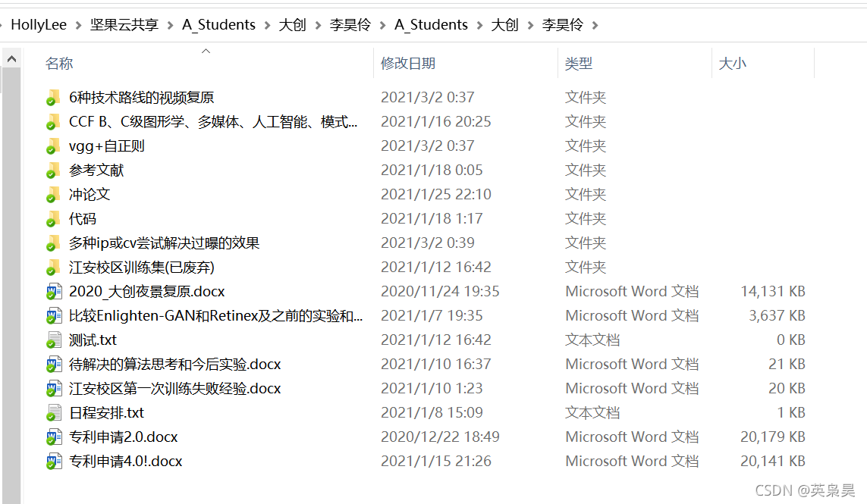Screen dimensions: 867x504
Task: Click the 江安校区训练集(已废弃) folder icon
Action: click(52, 267)
